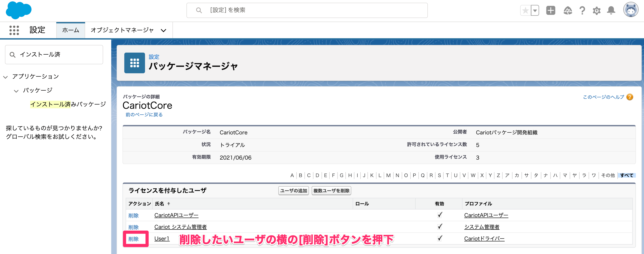Screen dimensions: 644x254
Task: Click the magnifier in Quick Find box
Action: tap(13, 55)
